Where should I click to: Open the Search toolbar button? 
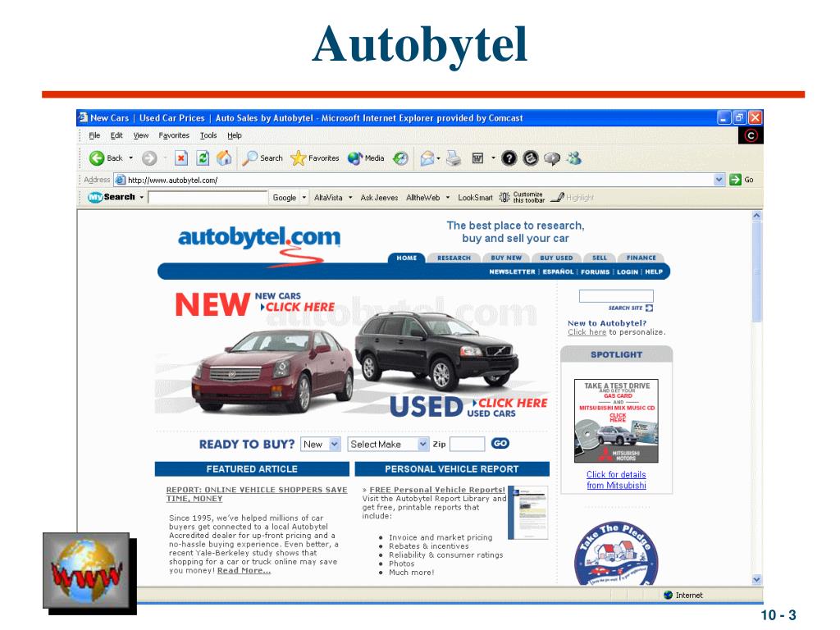point(262,158)
